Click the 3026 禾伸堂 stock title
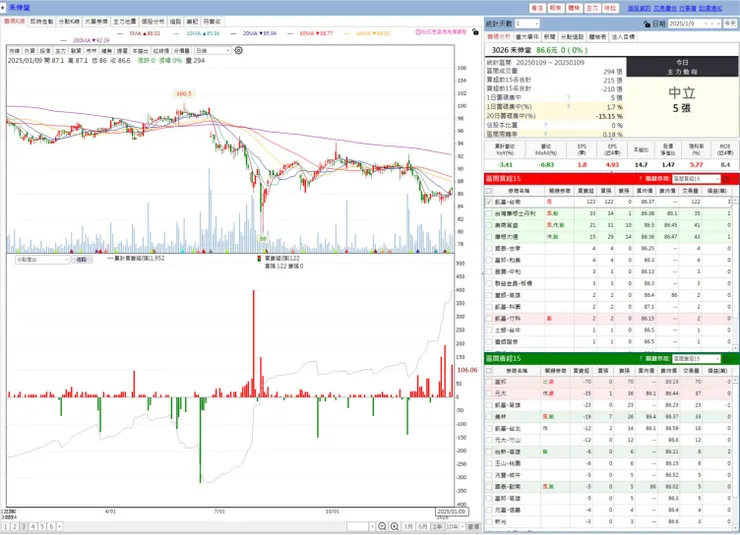Viewport: 740px width, 535px height. tap(511, 50)
